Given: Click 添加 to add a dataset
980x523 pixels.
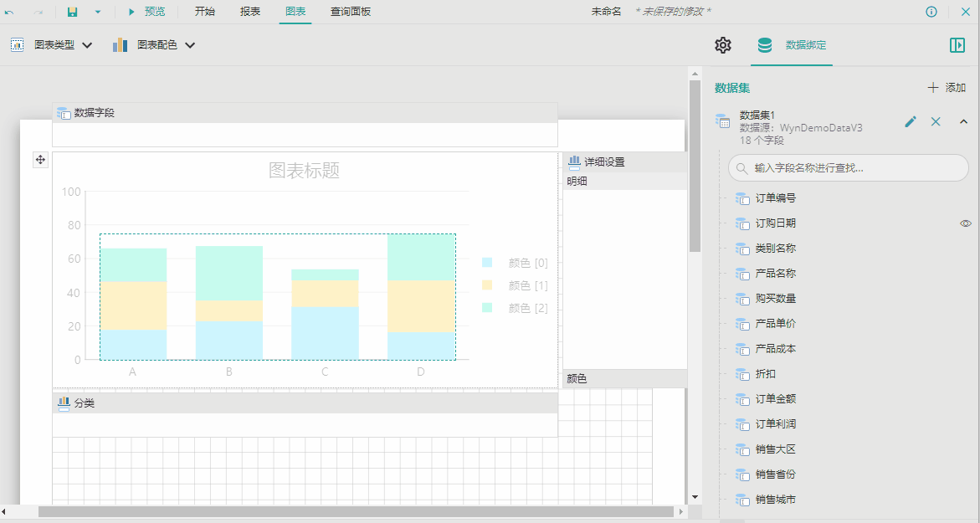Looking at the screenshot, I should pyautogui.click(x=947, y=88).
